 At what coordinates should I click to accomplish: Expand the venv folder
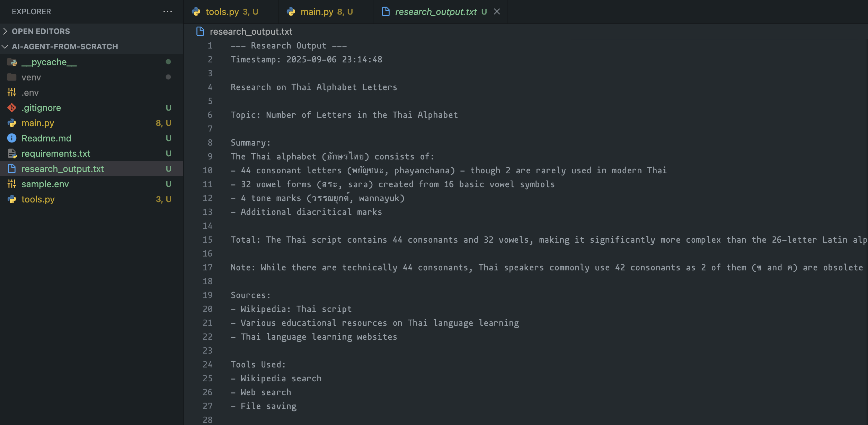(x=31, y=77)
